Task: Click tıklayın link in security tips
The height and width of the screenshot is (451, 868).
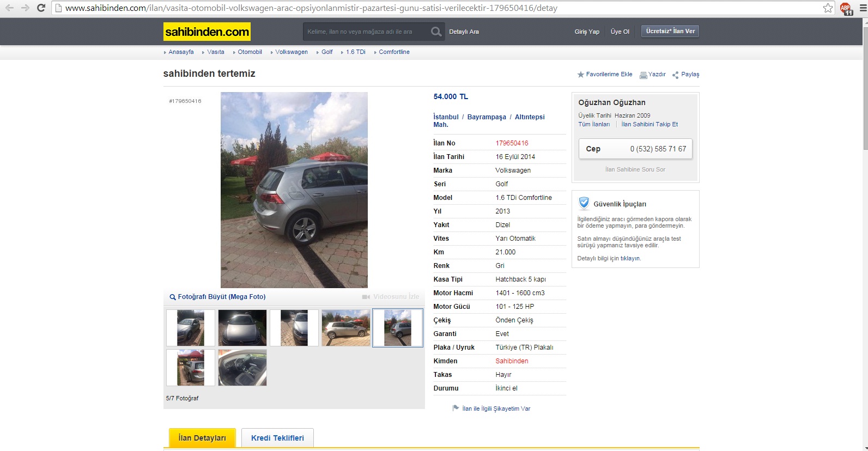Action: pos(630,258)
